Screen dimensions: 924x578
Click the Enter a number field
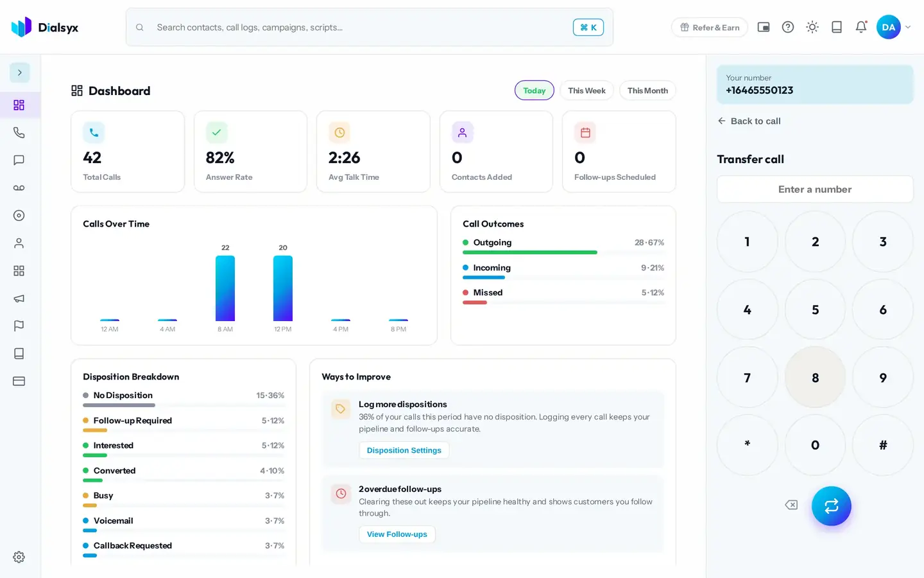815,189
